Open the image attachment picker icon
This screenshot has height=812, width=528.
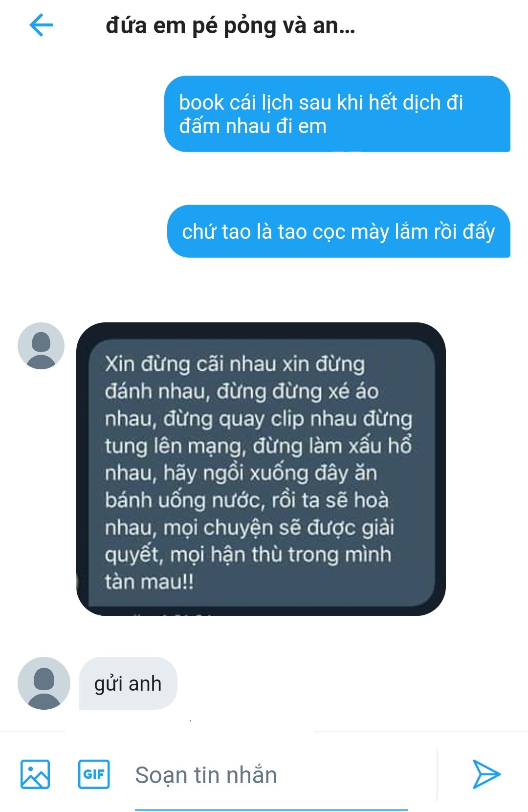pyautogui.click(x=35, y=774)
